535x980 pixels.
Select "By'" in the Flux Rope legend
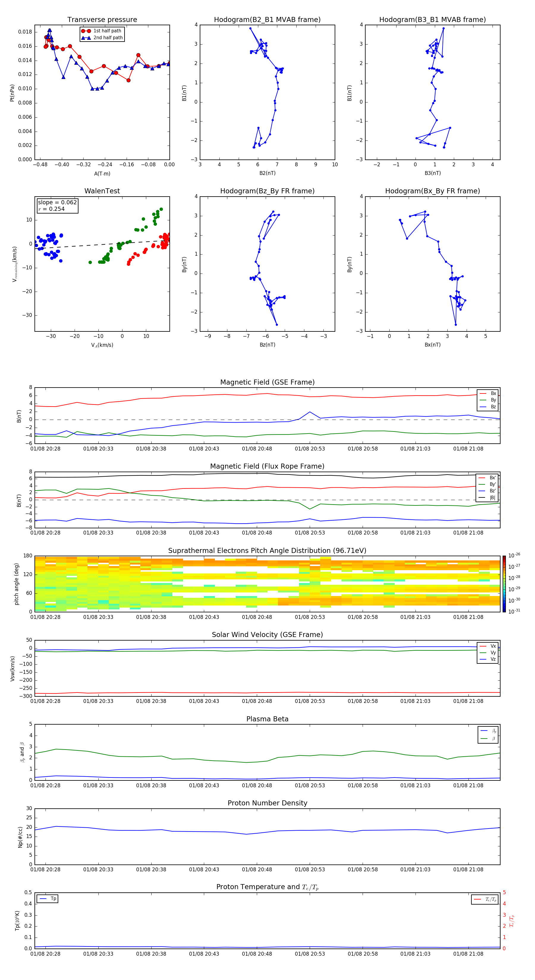click(487, 484)
